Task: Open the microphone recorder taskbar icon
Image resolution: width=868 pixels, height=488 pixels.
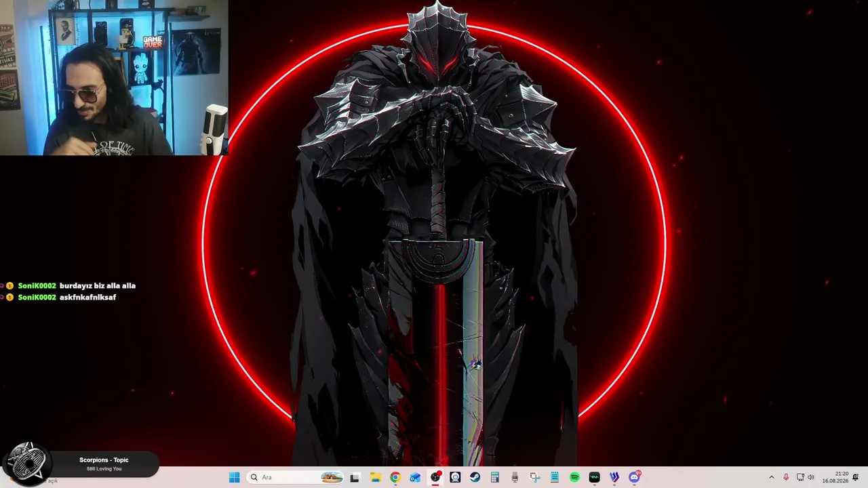Action: click(515, 477)
